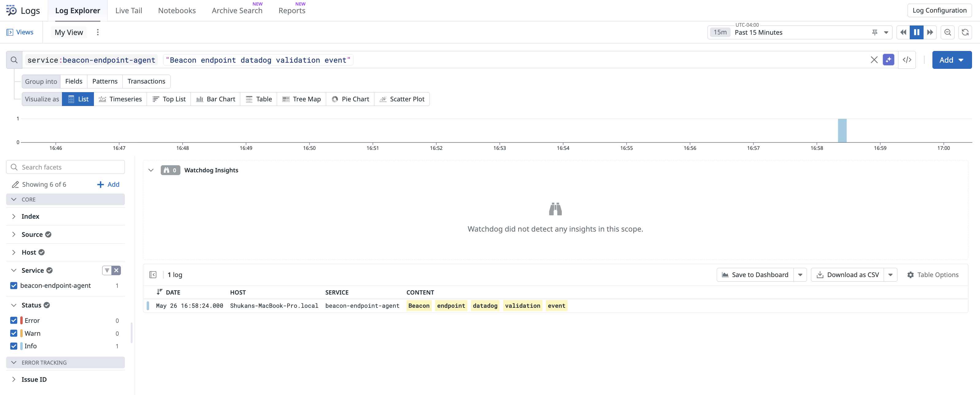Open Table Options gear

933,275
